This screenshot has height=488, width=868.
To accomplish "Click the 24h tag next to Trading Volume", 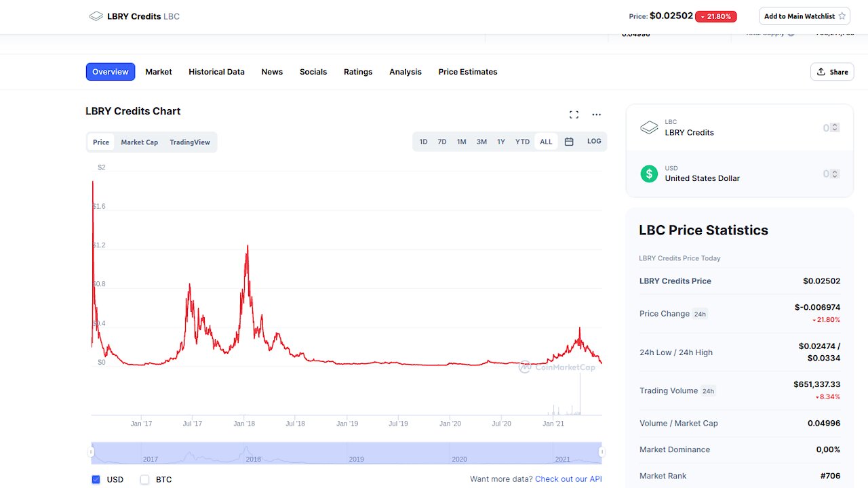I will [x=709, y=391].
